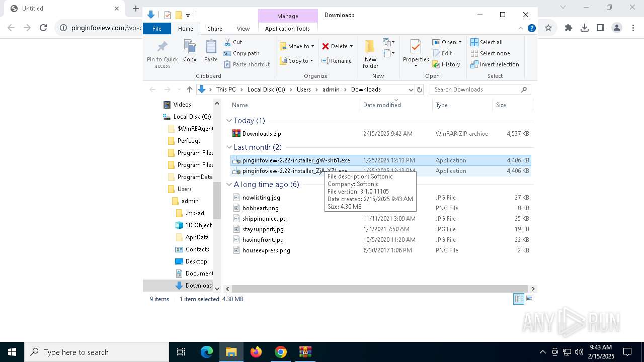The image size is (644, 362).
Task: Switch to Details view layout
Action: [x=519, y=299]
